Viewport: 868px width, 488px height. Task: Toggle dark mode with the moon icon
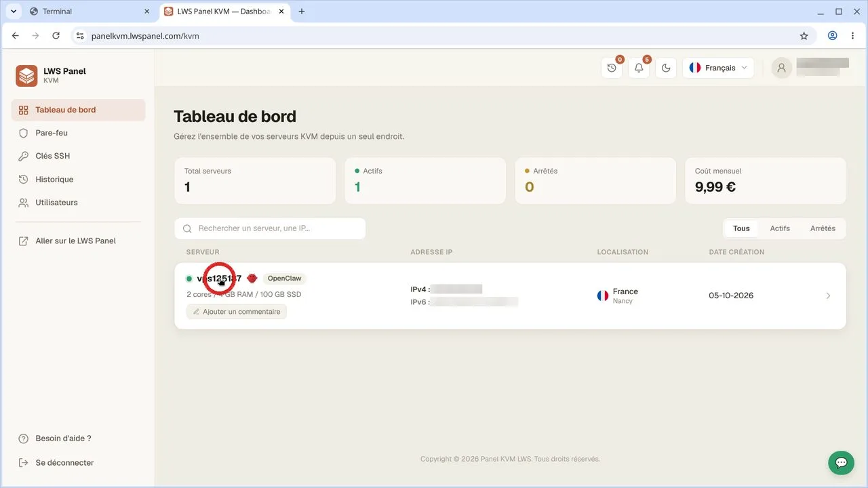point(666,68)
